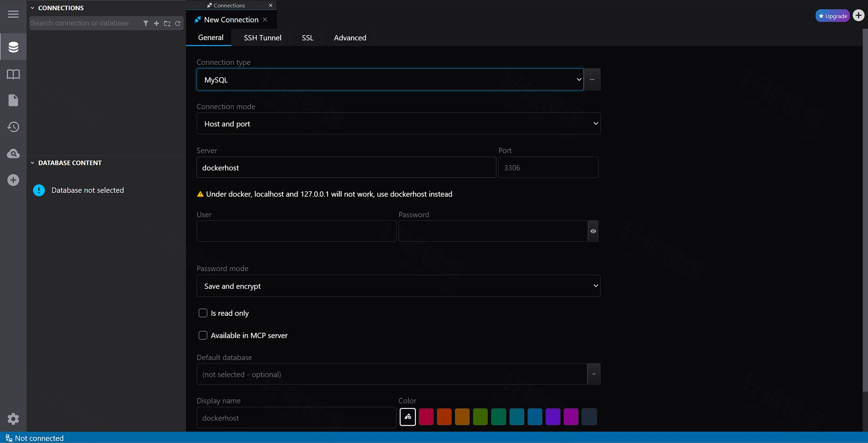Open the query history clock icon
The width and height of the screenshot is (868, 443).
[13, 127]
